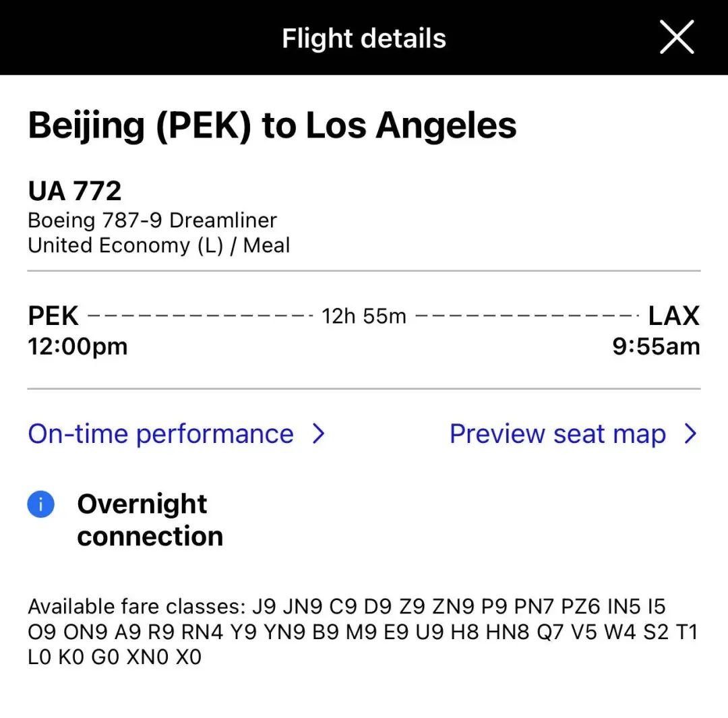This screenshot has height=718, width=728.
Task: Open Preview seat map link
Action: click(557, 433)
